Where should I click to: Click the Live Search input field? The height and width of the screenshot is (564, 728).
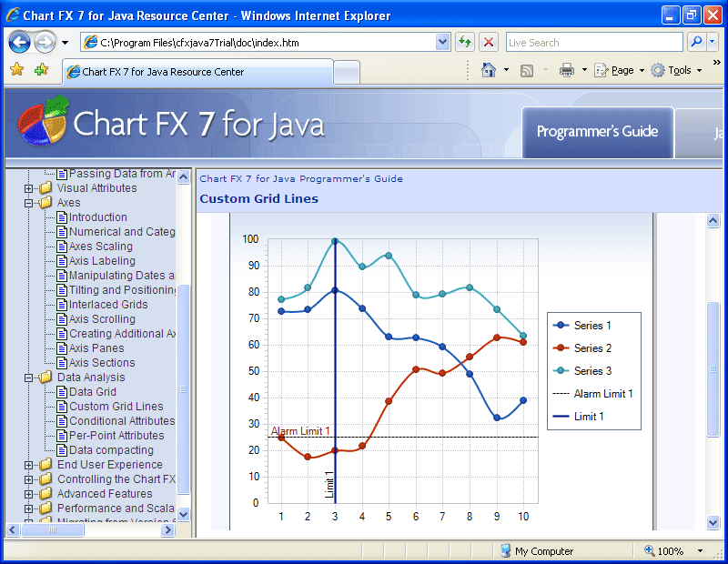[594, 42]
